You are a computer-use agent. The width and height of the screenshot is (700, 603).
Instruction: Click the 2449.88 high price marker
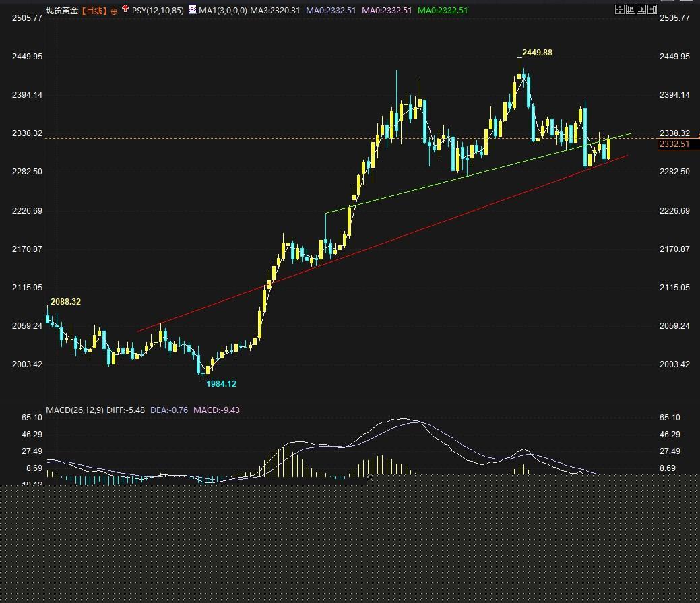click(537, 53)
